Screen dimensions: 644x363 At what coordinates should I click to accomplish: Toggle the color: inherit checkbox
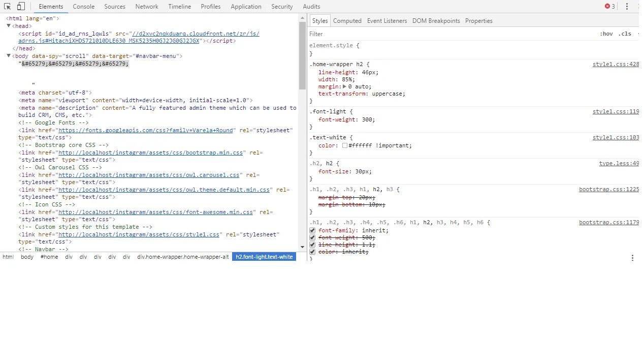[313, 252]
